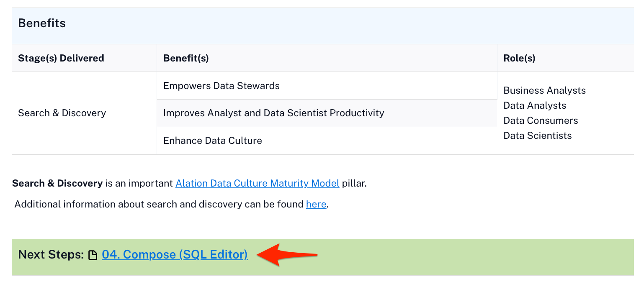The height and width of the screenshot is (292, 644).
Task: Click the Next Steps label
Action: coord(51,255)
